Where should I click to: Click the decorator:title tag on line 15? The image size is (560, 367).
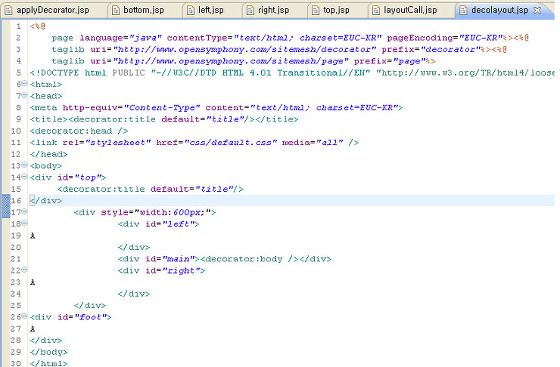click(150, 189)
